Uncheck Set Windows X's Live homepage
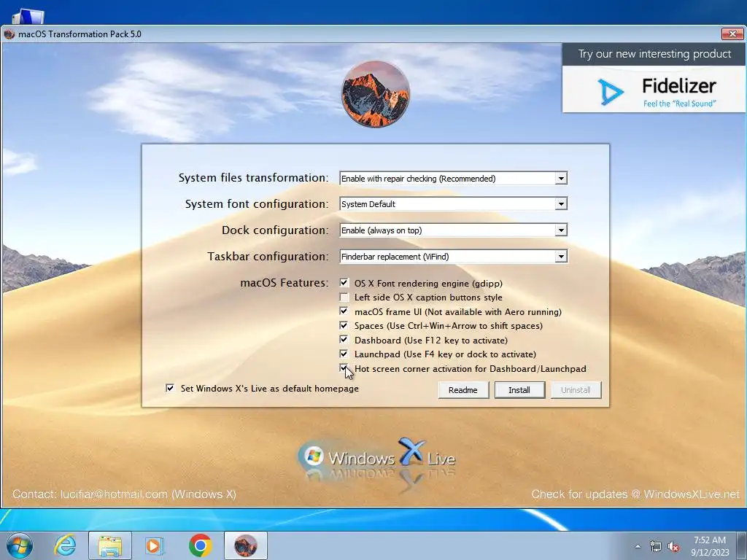The width and height of the screenshot is (747, 560). pos(170,388)
